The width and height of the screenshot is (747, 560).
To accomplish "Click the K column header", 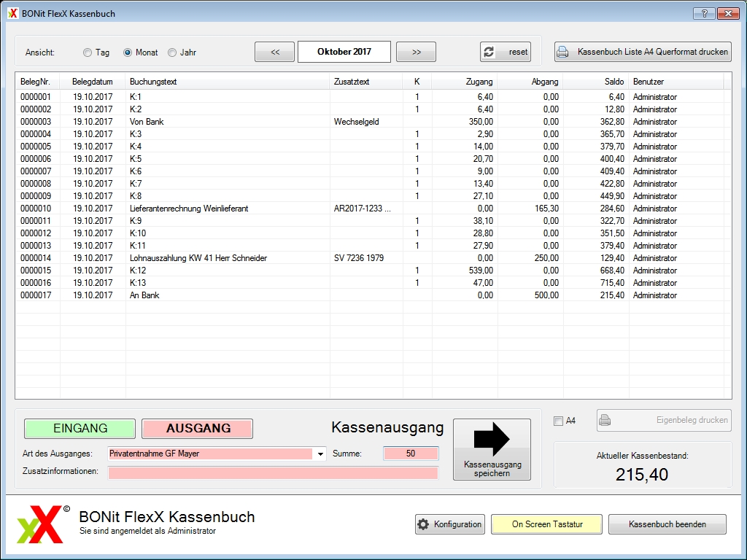I will 417,82.
